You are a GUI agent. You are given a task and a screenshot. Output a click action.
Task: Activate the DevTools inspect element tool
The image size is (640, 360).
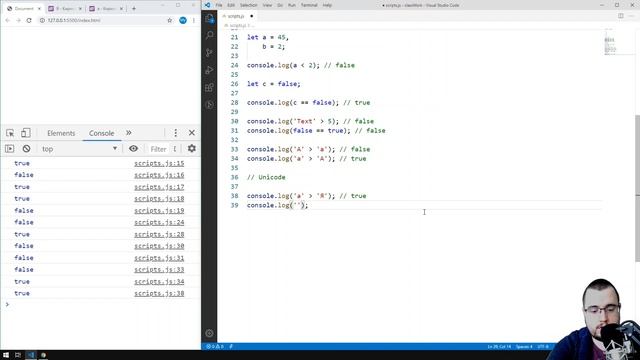[x=10, y=133]
